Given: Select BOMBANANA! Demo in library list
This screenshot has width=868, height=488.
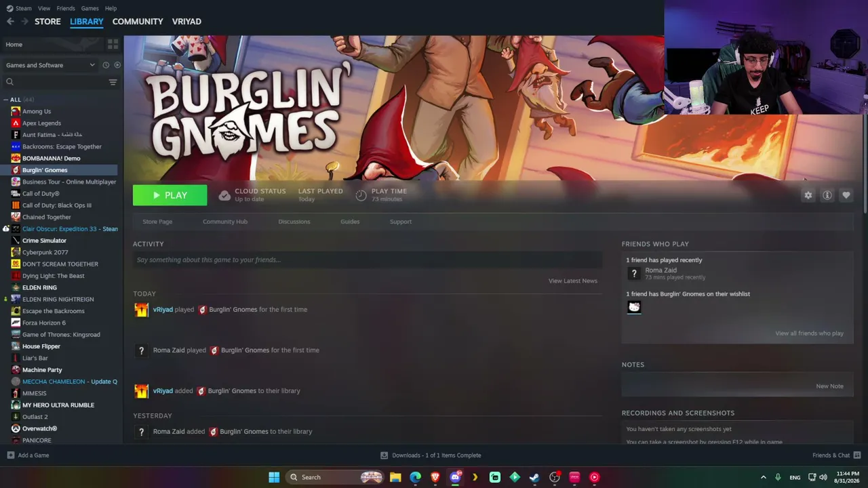Looking at the screenshot, I should (51, 159).
